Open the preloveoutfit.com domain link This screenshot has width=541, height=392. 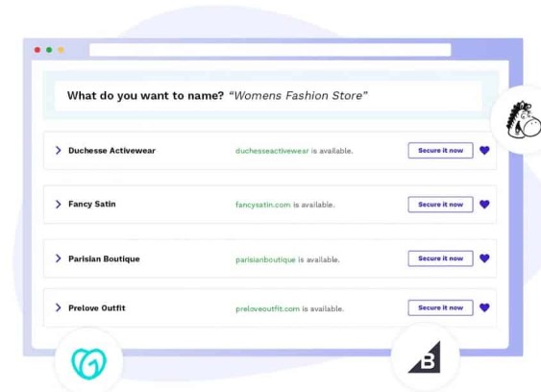point(267,308)
